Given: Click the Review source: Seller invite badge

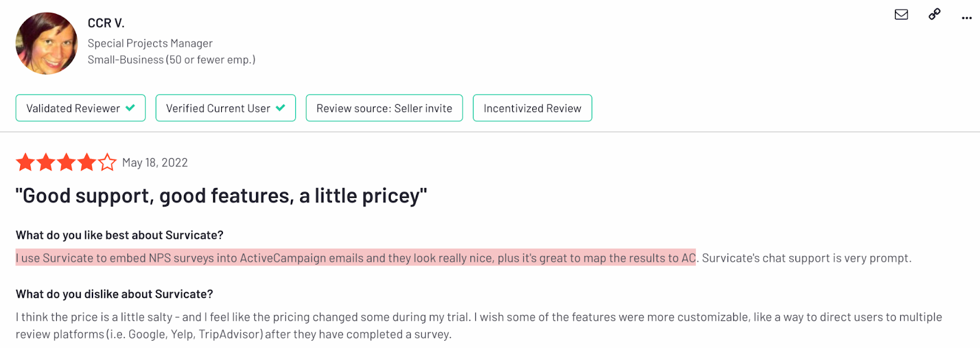Looking at the screenshot, I should tap(384, 108).
